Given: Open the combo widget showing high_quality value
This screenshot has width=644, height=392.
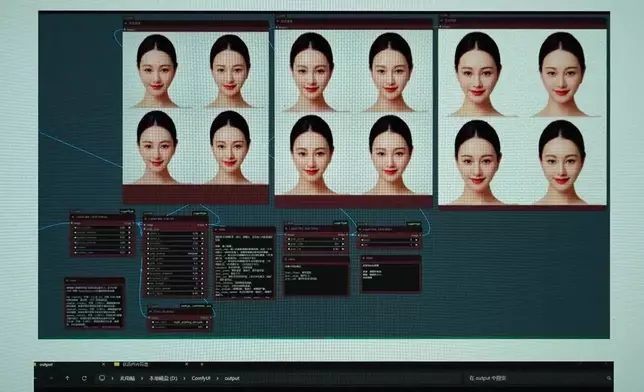Looking at the screenshot, I should click(180, 323).
